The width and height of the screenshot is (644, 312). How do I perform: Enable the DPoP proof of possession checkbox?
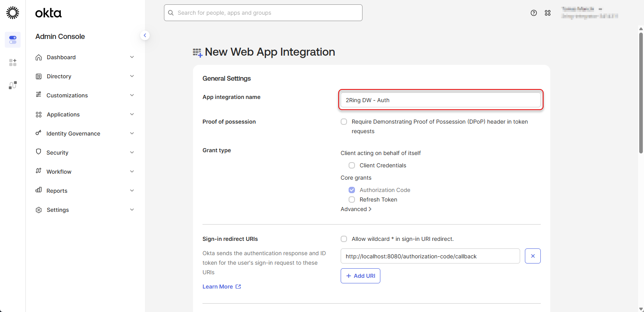pos(344,122)
